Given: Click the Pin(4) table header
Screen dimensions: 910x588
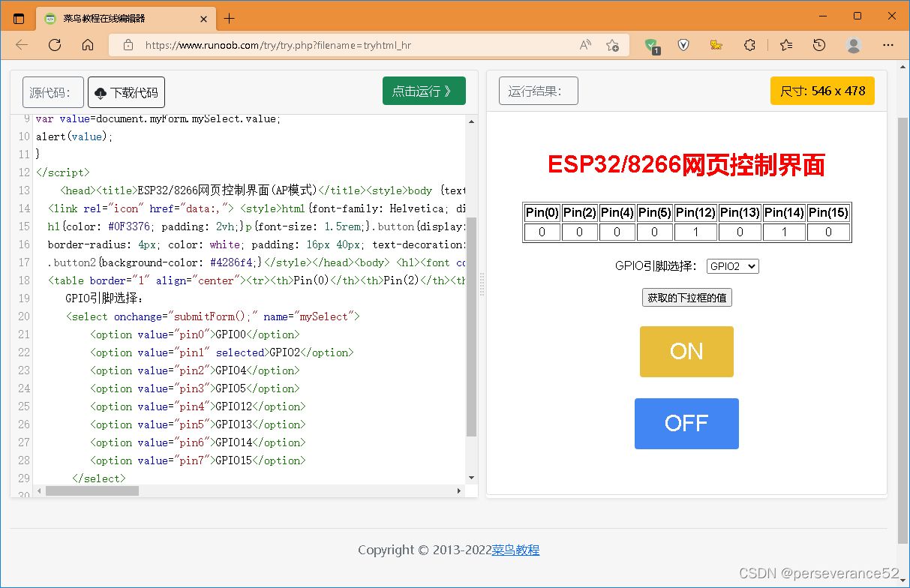Looking at the screenshot, I should [617, 213].
